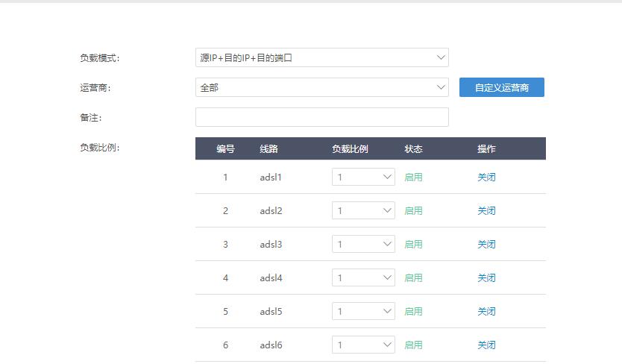
Task: Click the 负载比例 column header
Action: tap(350, 149)
